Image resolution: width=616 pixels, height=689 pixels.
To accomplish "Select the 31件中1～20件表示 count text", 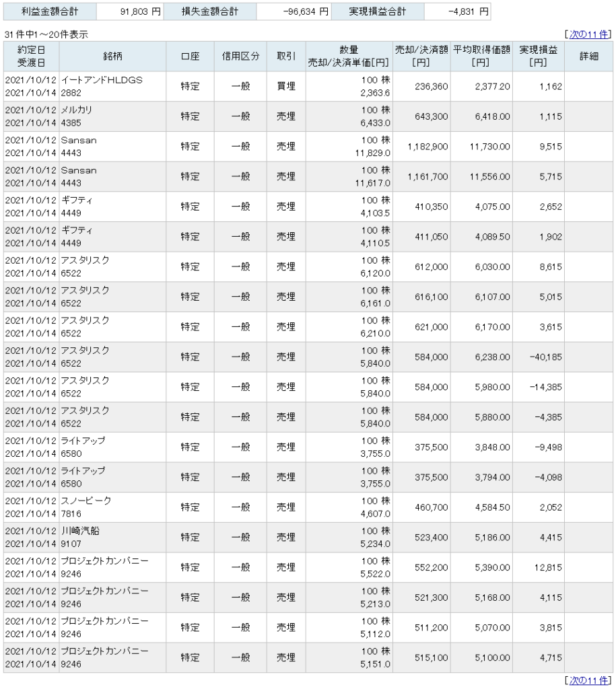I will [x=46, y=34].
